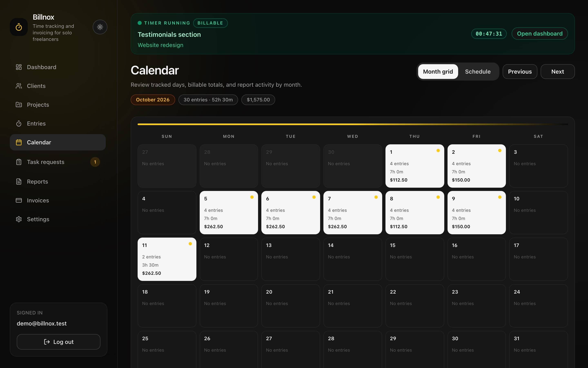Open Settings page label
Image resolution: width=588 pixels, height=368 pixels.
[x=38, y=219]
